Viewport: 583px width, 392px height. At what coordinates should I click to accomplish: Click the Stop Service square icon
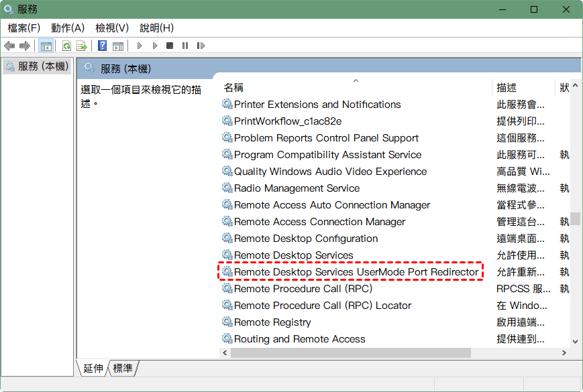point(170,46)
